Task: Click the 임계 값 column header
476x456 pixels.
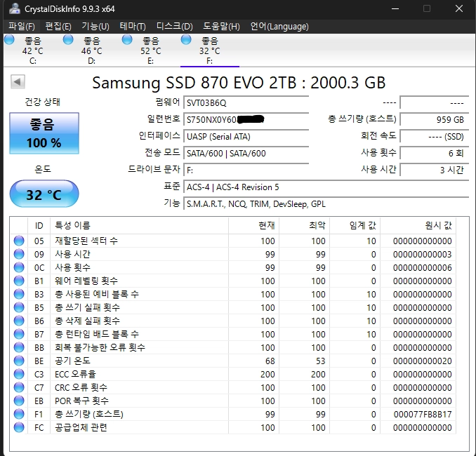Action: (x=355, y=225)
